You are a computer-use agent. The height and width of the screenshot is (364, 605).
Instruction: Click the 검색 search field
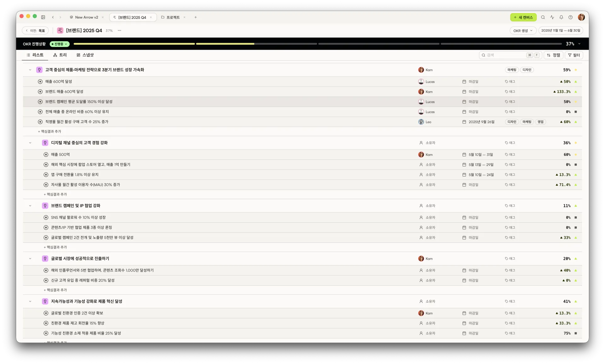point(510,55)
